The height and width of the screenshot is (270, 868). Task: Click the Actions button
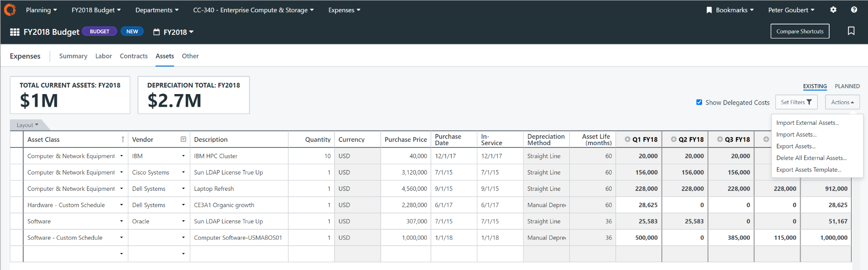[842, 102]
